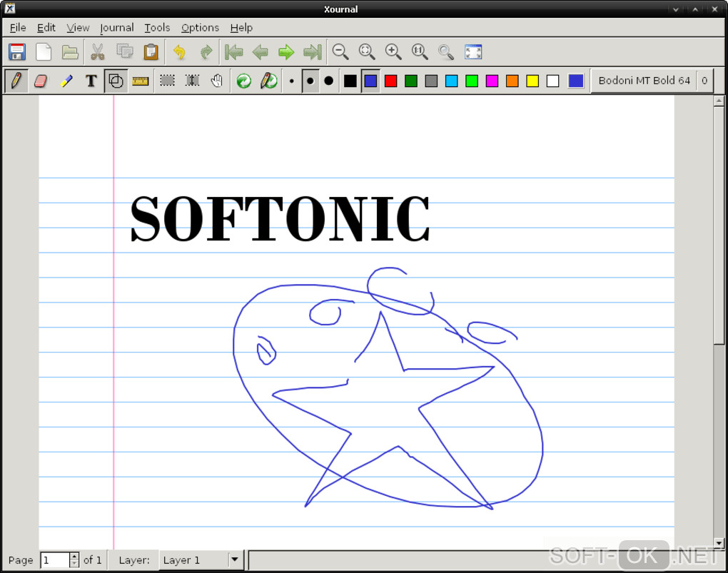Cut selection with scissors icon
The image size is (728, 573).
click(x=98, y=52)
